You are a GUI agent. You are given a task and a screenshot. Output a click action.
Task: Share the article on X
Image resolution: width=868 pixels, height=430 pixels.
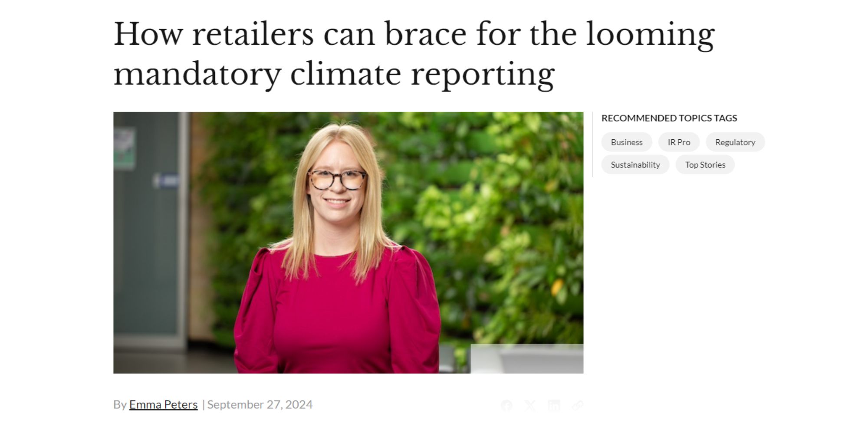(530, 406)
